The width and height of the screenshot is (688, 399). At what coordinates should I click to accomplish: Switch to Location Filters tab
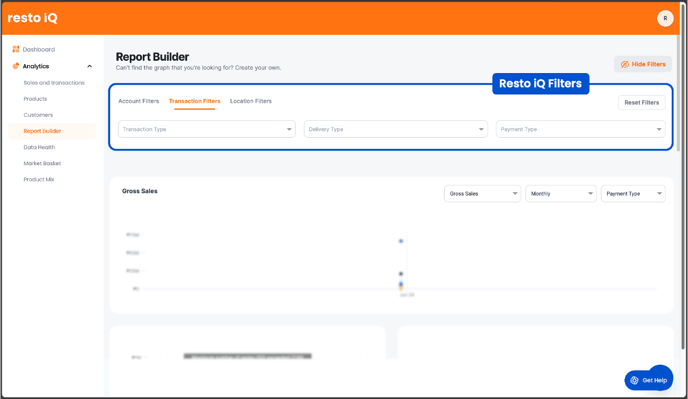[251, 101]
